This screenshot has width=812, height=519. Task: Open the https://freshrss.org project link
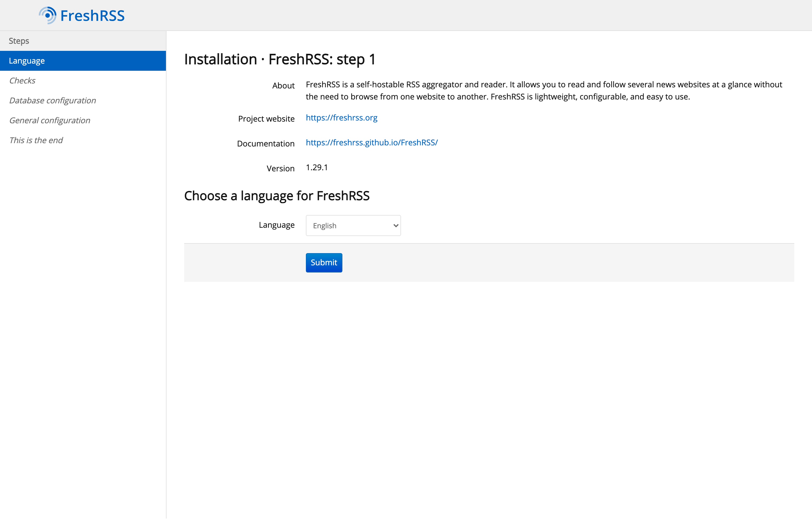(x=341, y=118)
